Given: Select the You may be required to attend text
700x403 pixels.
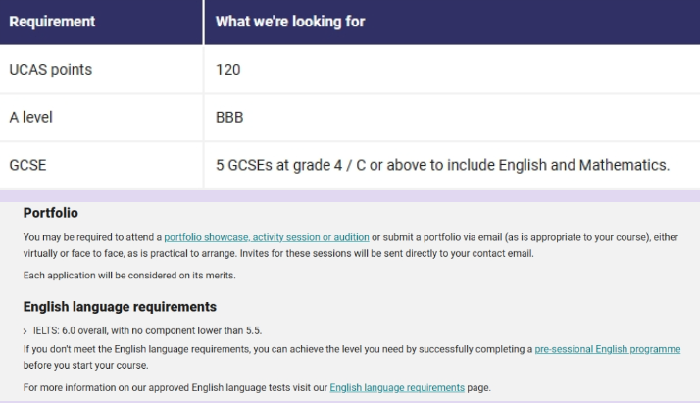Looking at the screenshot, I should point(92,237).
